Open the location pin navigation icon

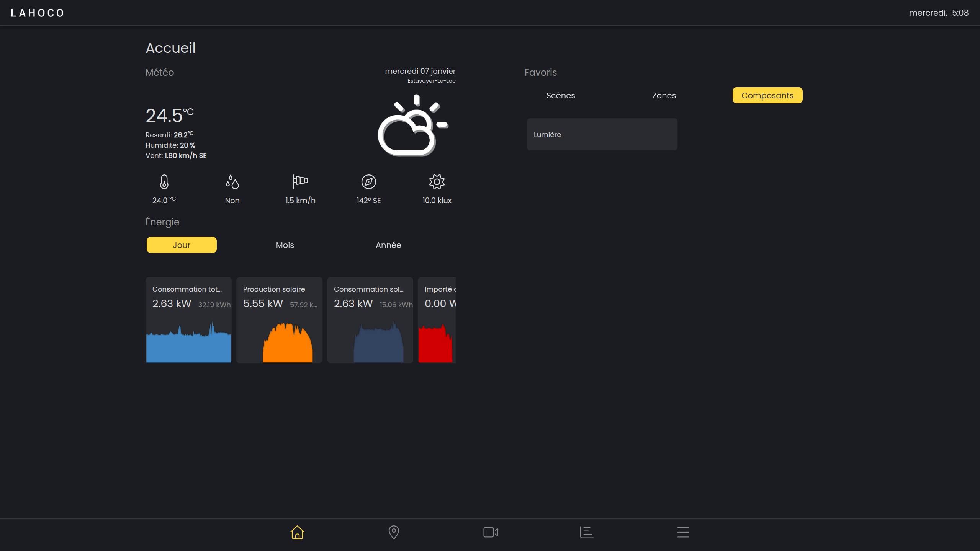(x=394, y=532)
